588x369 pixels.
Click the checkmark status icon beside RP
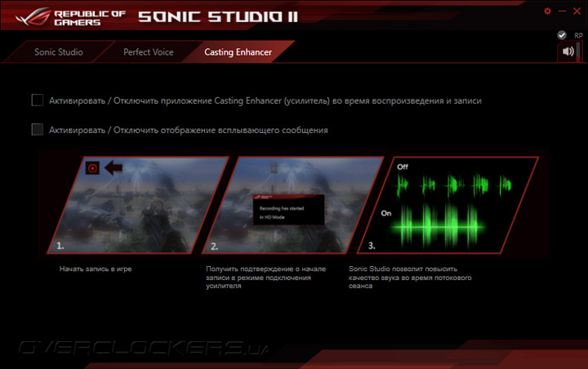[x=561, y=35]
